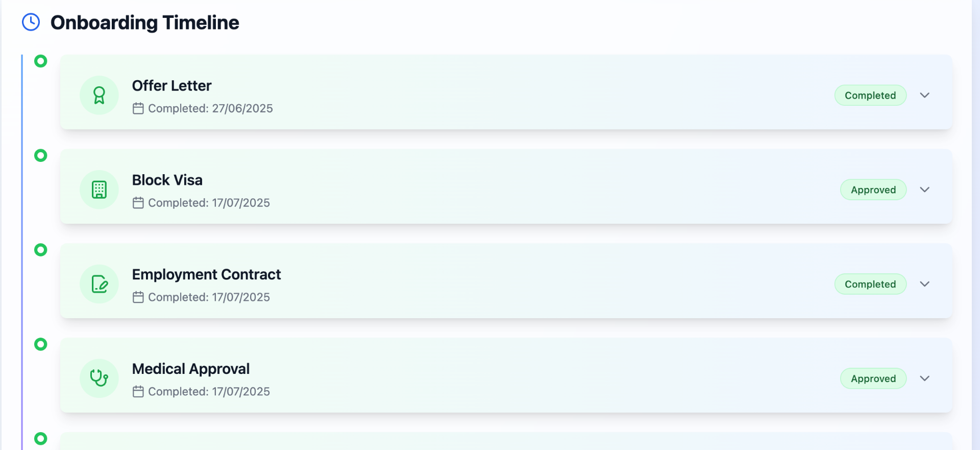Click the Approved badge on Block Visa
This screenshot has height=450, width=980.
(x=873, y=190)
